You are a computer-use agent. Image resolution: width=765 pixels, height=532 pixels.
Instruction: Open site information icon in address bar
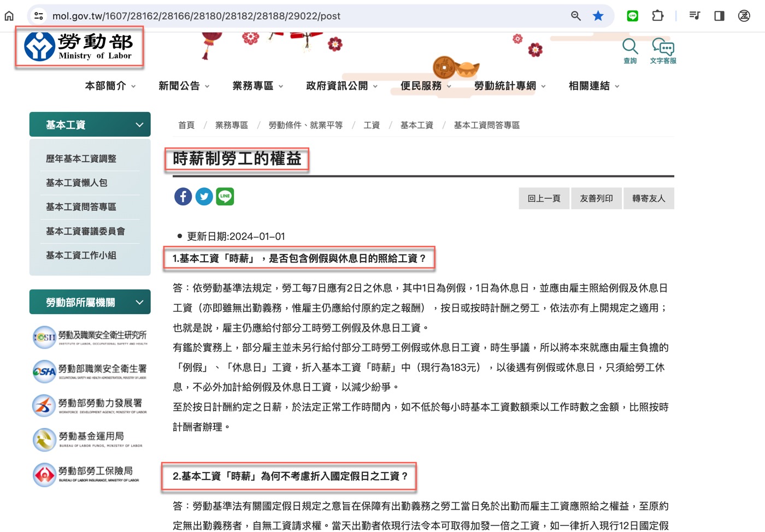pos(39,16)
